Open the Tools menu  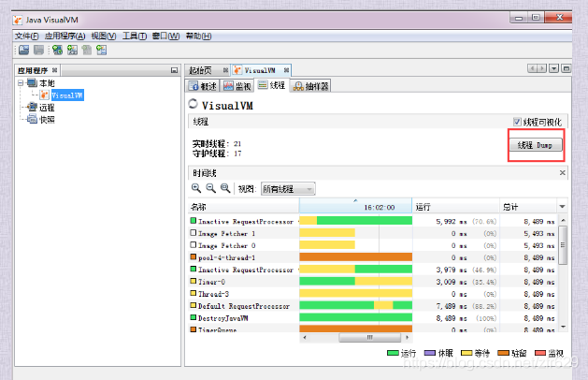135,37
